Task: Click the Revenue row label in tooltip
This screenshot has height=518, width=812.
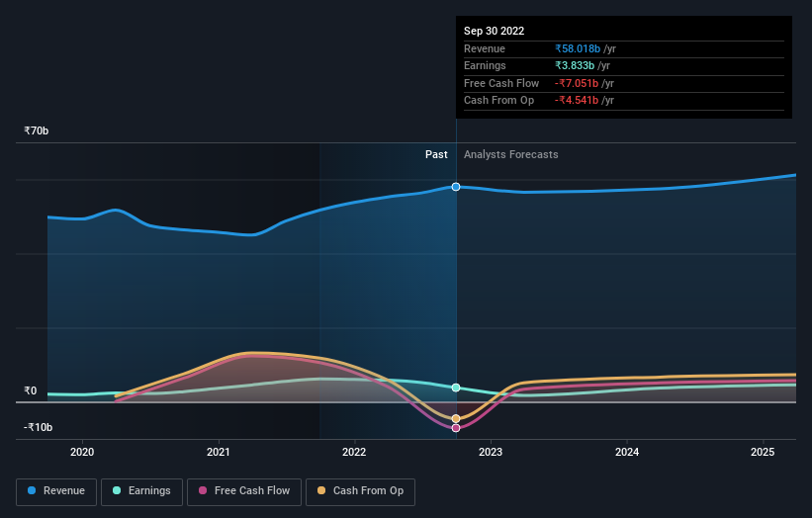Action: coord(485,48)
